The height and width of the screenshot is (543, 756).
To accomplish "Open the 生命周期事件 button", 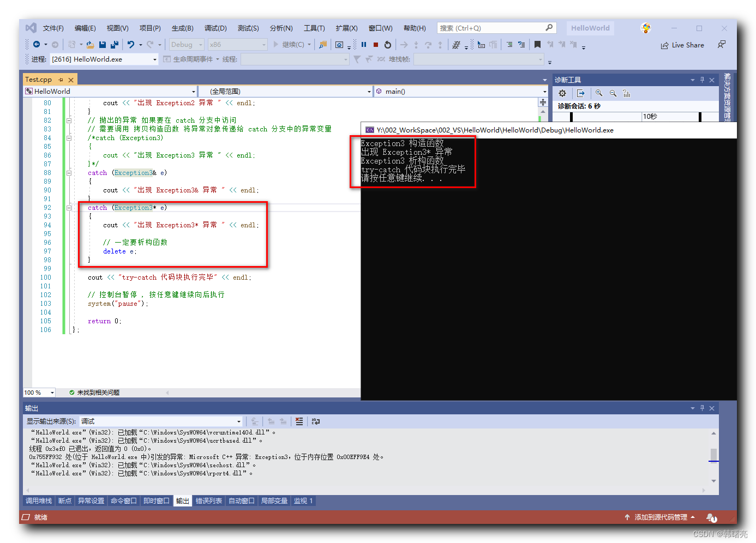I will (x=191, y=59).
